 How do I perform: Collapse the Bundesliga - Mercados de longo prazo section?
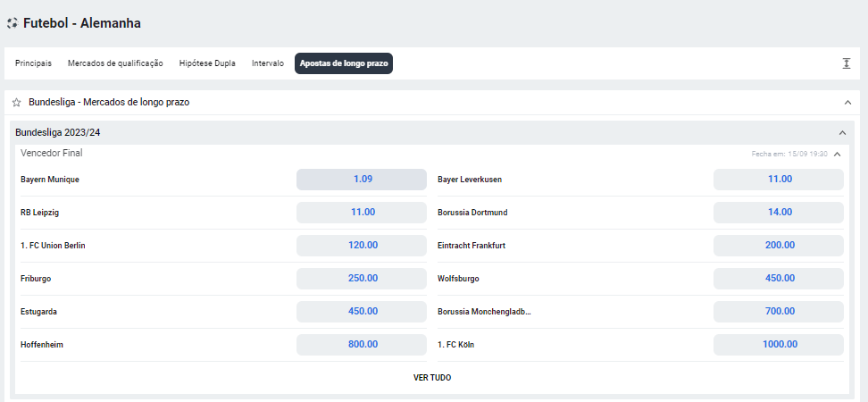[x=847, y=103]
